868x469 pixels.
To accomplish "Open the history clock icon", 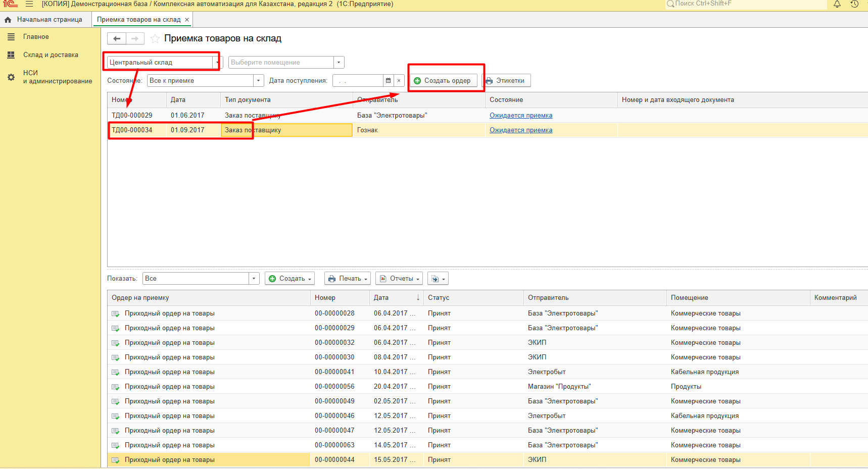I will click(854, 4).
